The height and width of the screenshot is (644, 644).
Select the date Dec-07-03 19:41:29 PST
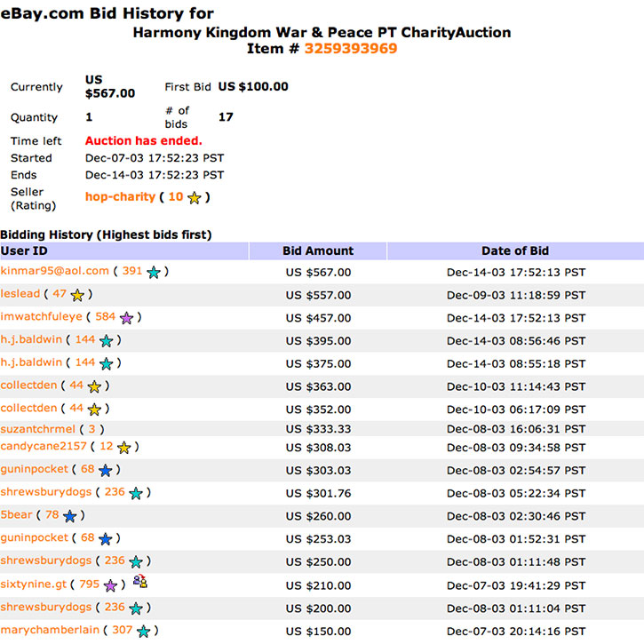pyautogui.click(x=516, y=585)
